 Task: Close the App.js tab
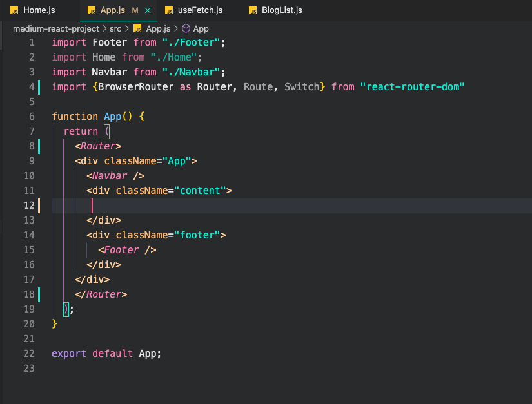point(148,10)
